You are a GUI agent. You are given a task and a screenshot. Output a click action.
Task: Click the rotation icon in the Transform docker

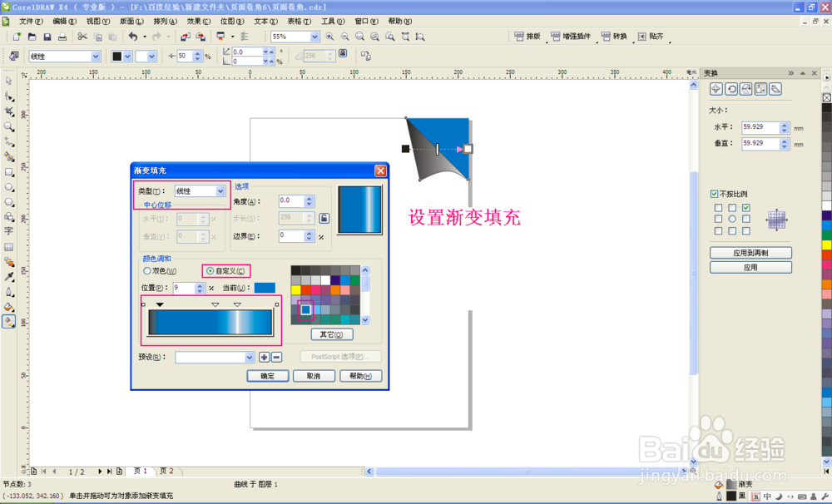pos(731,88)
